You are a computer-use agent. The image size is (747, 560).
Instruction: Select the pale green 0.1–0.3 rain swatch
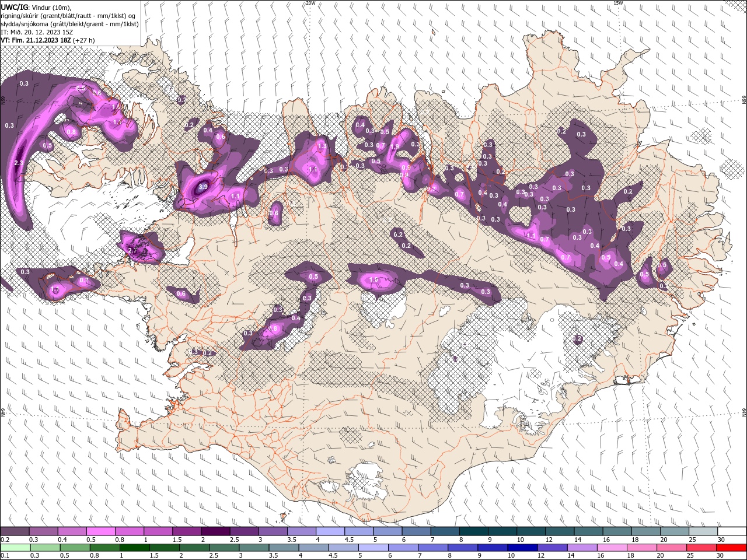click(x=15, y=548)
